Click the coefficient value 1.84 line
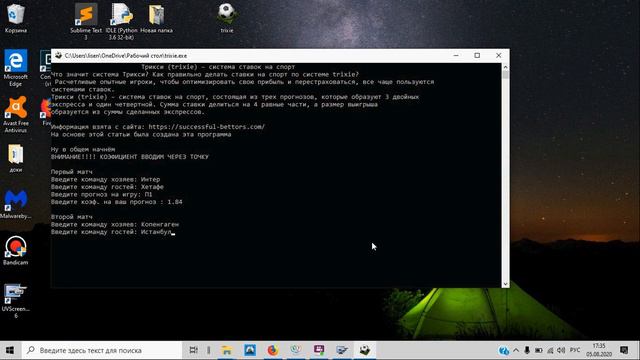The image size is (640, 360). 117,202
